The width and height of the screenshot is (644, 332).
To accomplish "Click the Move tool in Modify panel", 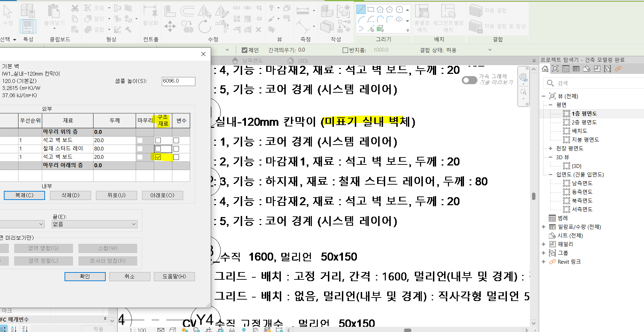I will (170, 26).
